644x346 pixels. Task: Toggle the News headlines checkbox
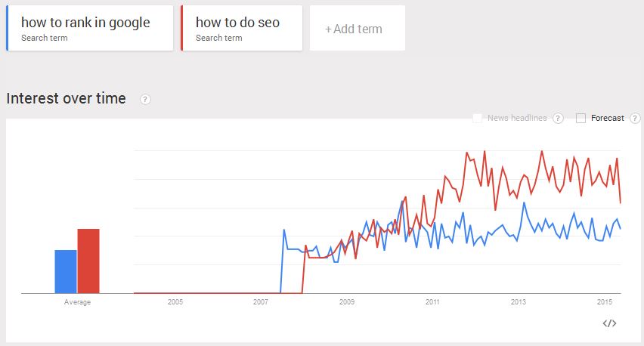tap(477, 118)
